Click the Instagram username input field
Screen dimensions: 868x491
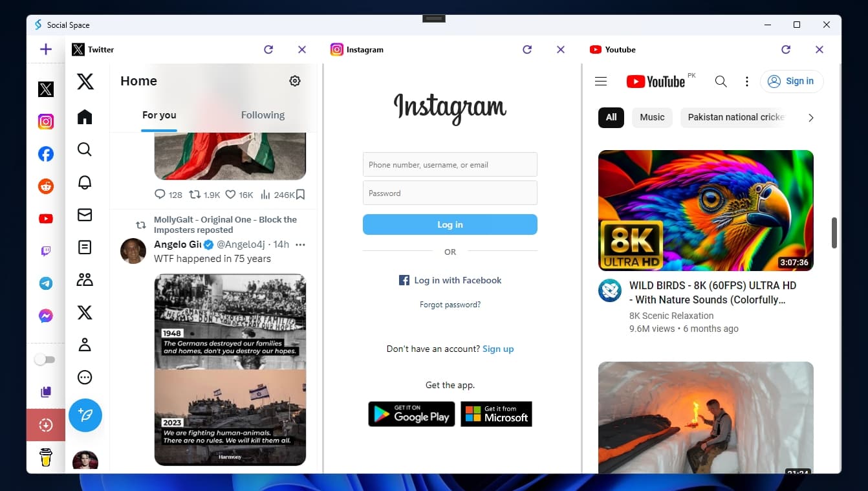450,164
